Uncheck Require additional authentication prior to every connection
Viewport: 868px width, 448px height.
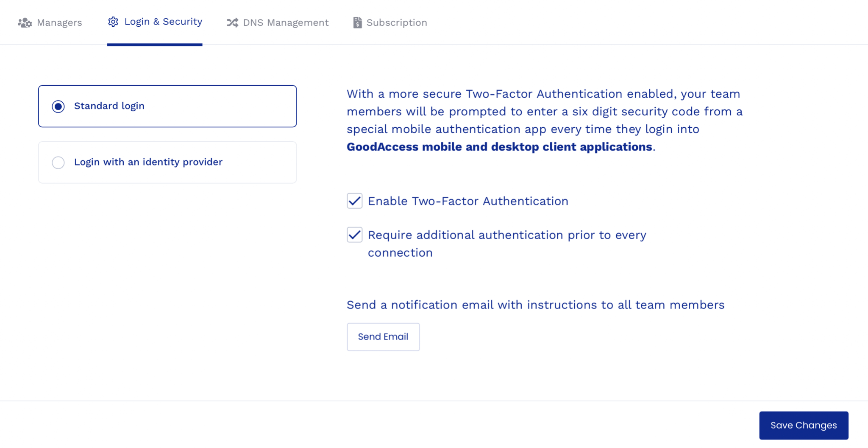[354, 235]
